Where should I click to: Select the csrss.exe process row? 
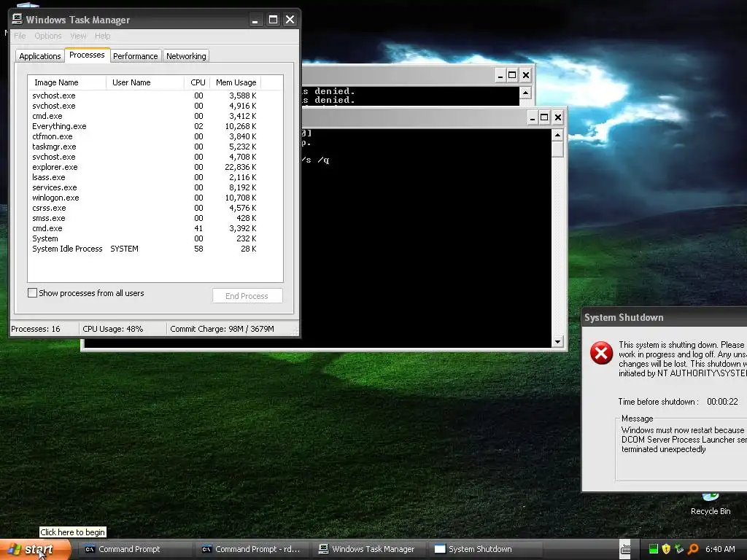pyautogui.click(x=145, y=208)
